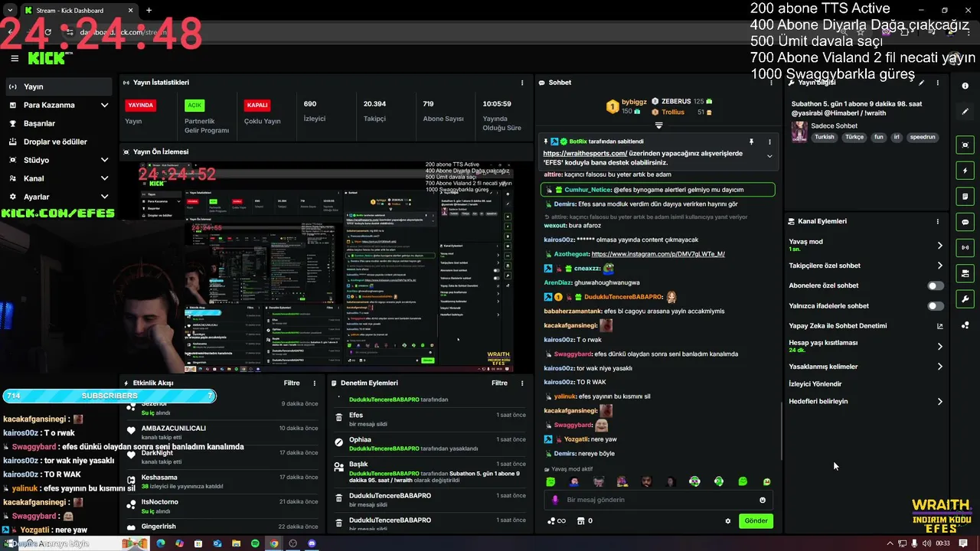This screenshot has width=980, height=551.
Task: Click the Sadece Sohbet category thumbnail
Action: coord(799,132)
